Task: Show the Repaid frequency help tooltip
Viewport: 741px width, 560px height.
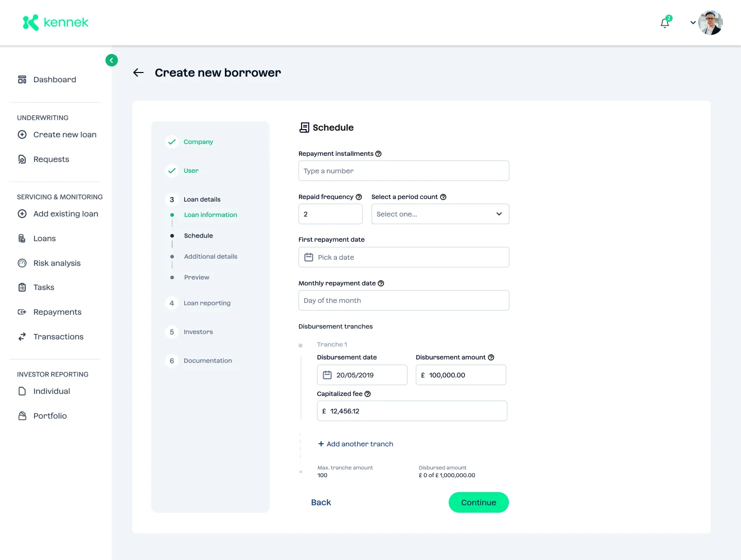Action: [359, 197]
